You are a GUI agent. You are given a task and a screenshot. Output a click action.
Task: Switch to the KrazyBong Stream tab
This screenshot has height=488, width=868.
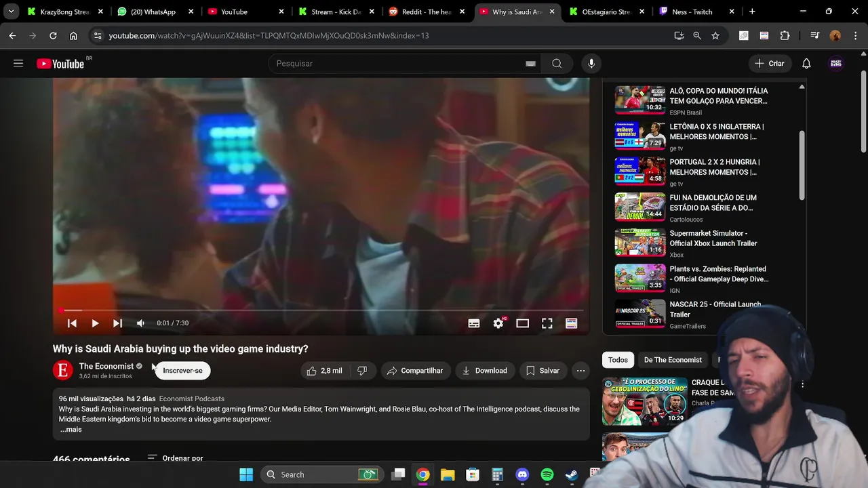click(x=64, y=12)
